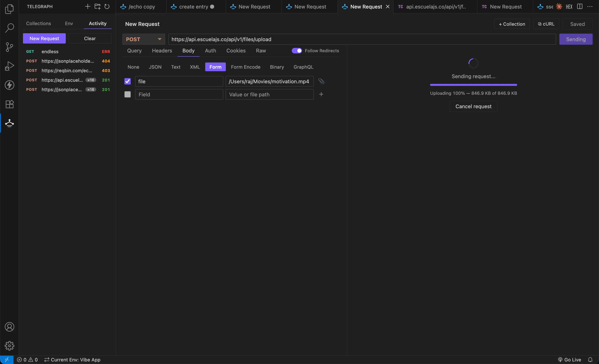Open the Extensions icon
The width and height of the screenshot is (599, 364).
[x=9, y=104]
